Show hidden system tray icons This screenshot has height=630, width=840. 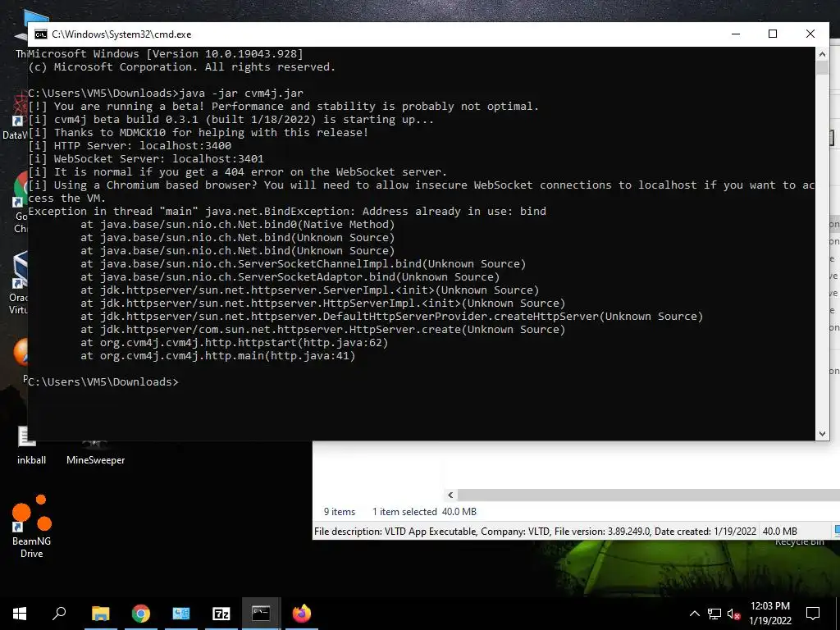click(694, 614)
